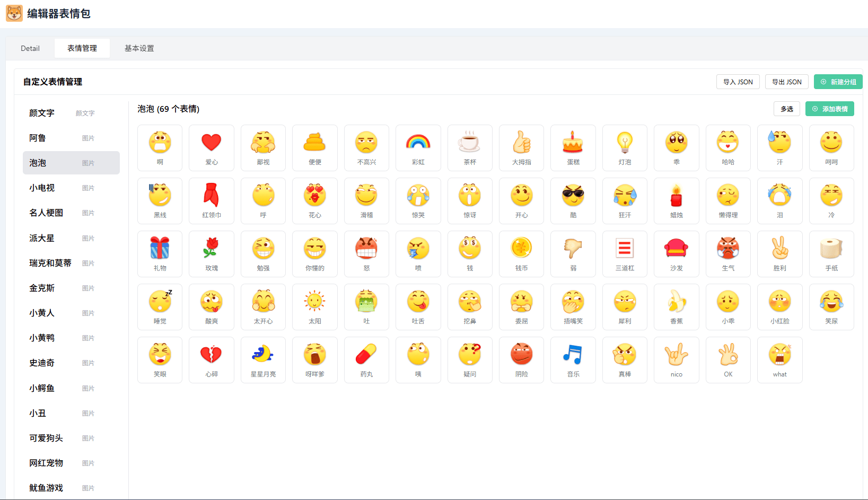868x500 pixels.
Task: Choose the banana 香蕉 emoji
Action: coord(676,306)
